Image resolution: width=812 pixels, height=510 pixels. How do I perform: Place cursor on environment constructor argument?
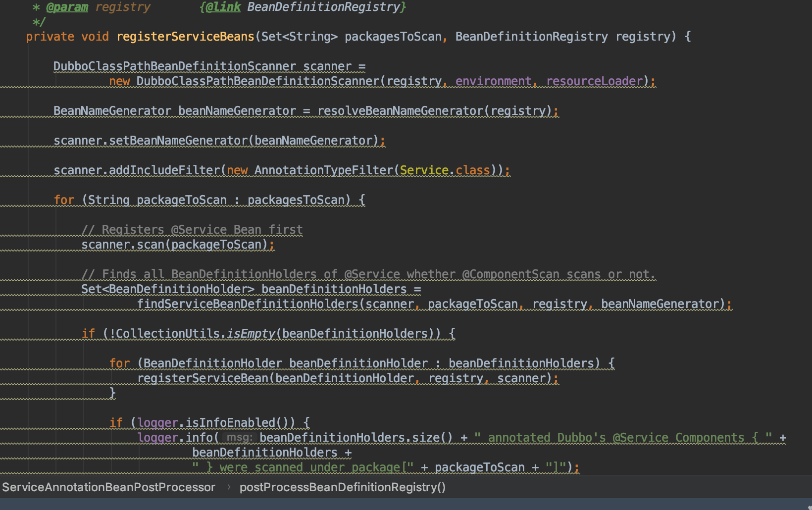493,81
